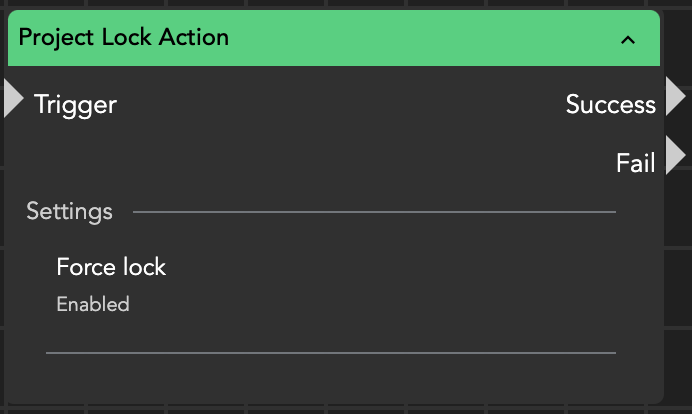Click empty node space below the bottom divider

[330, 378]
